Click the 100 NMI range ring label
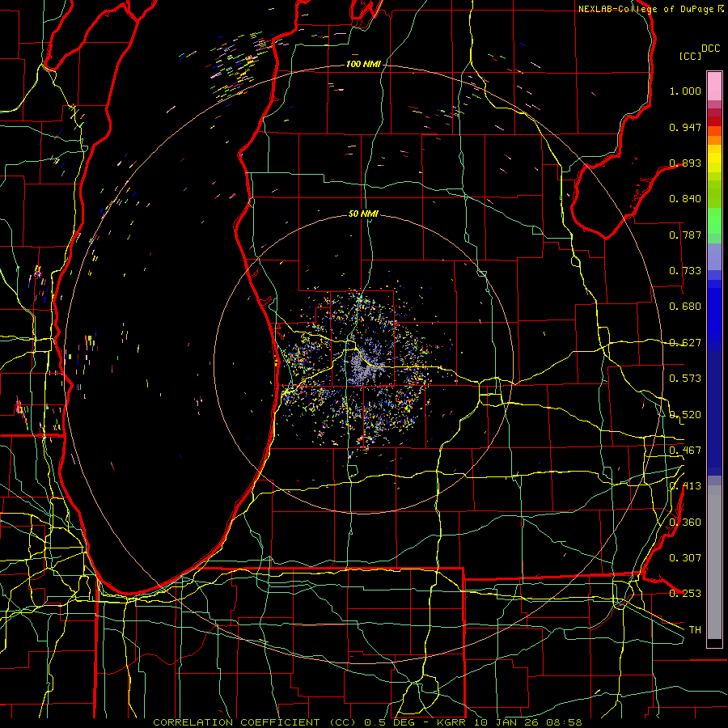 363,64
